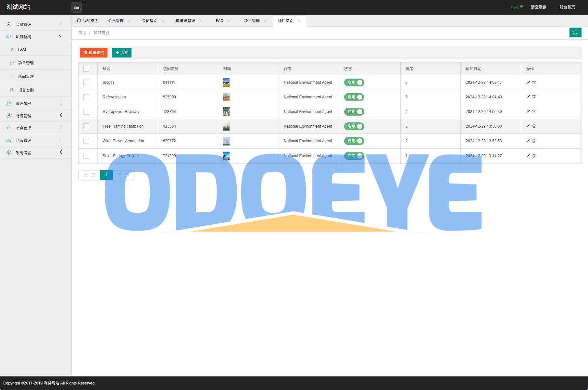Image resolution: width=588 pixels, height=390 pixels.
Task: Check the Tree Planting campaign checkbox
Action: pyautogui.click(x=86, y=126)
